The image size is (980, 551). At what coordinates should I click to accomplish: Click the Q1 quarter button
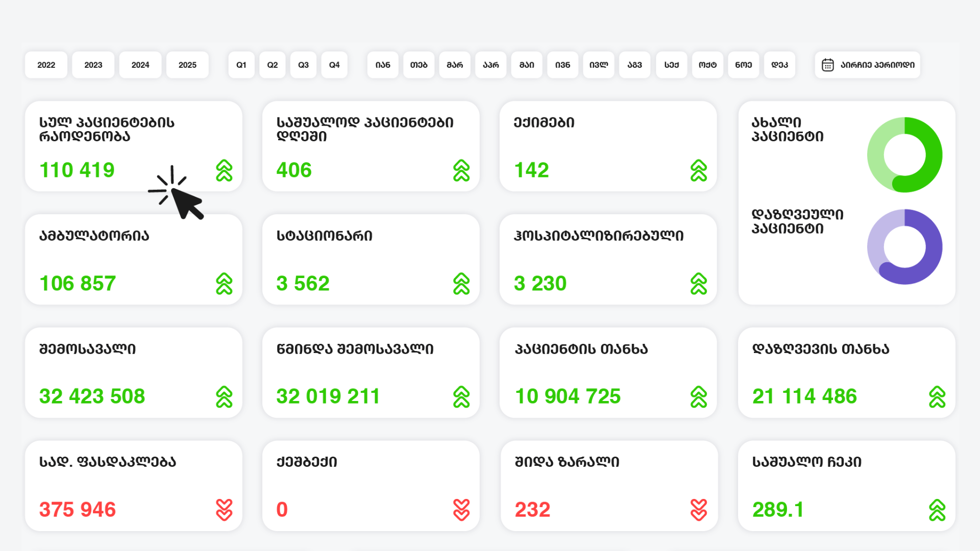tap(241, 65)
